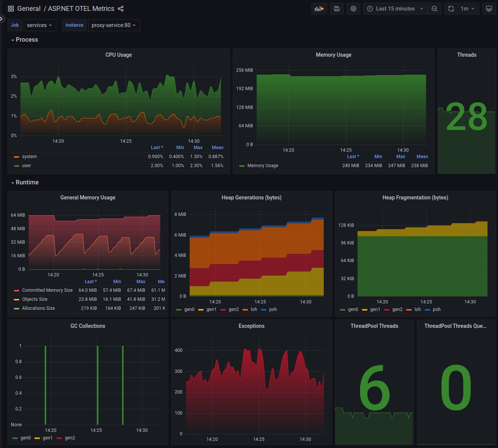Save the dashboard
This screenshot has height=448, width=498.
(337, 8)
